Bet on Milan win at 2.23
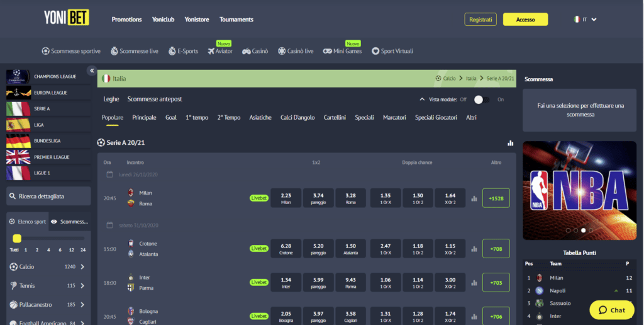This screenshot has width=644, height=325. click(286, 198)
